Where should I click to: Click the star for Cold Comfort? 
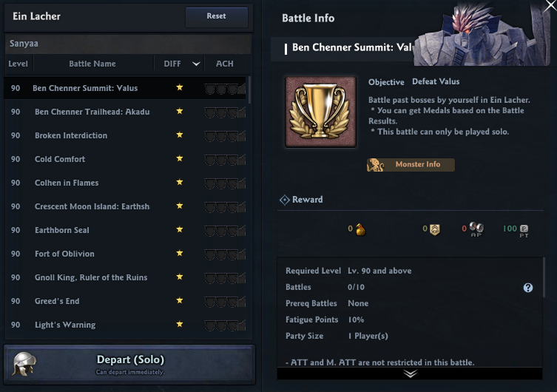179,159
